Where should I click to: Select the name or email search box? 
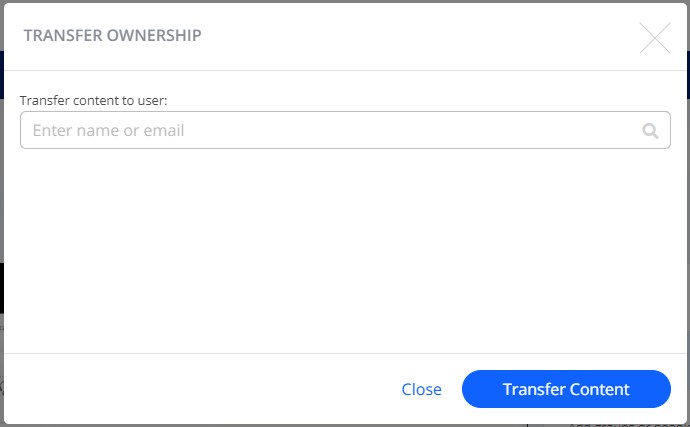point(345,130)
